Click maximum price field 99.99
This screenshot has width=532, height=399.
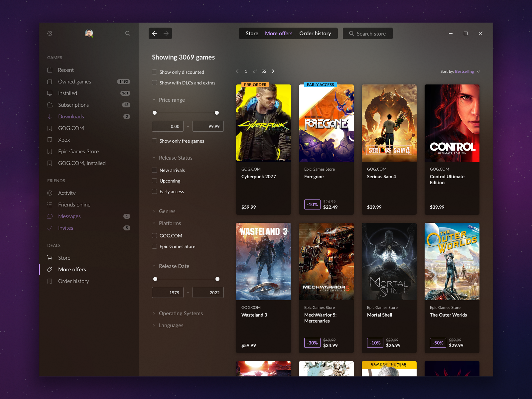(x=208, y=126)
